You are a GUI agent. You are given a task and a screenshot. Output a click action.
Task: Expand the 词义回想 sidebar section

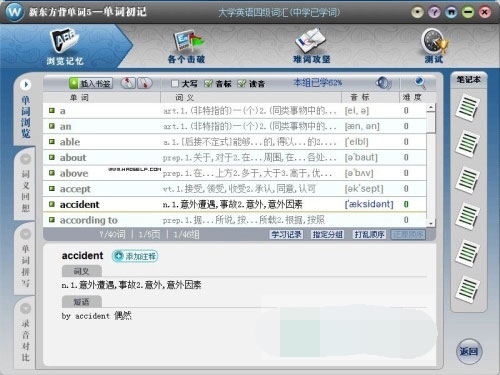pyautogui.click(x=25, y=159)
